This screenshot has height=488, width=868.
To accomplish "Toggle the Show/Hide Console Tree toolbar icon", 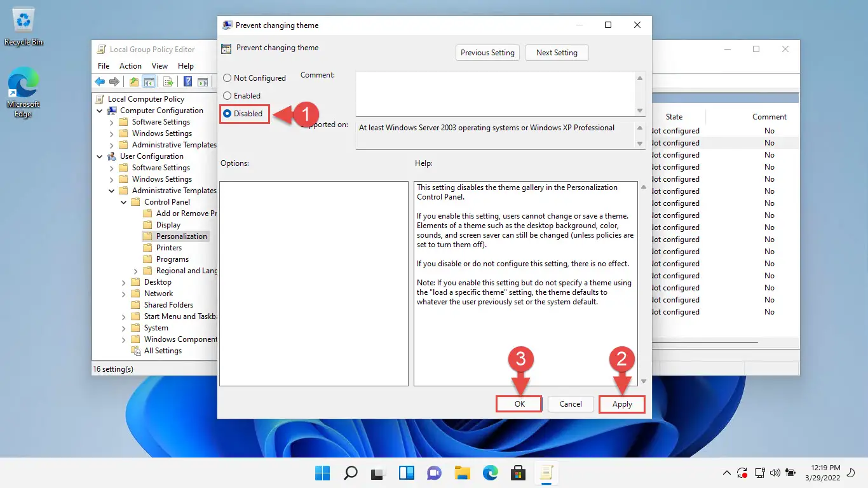I will coord(149,81).
